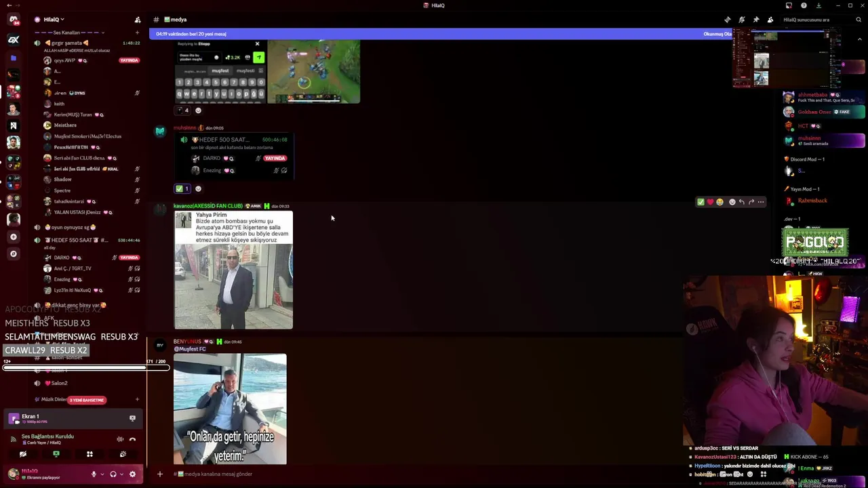This screenshot has width=868, height=488.
Task: Toggle screen share in voice panel
Action: pyautogui.click(x=56, y=454)
